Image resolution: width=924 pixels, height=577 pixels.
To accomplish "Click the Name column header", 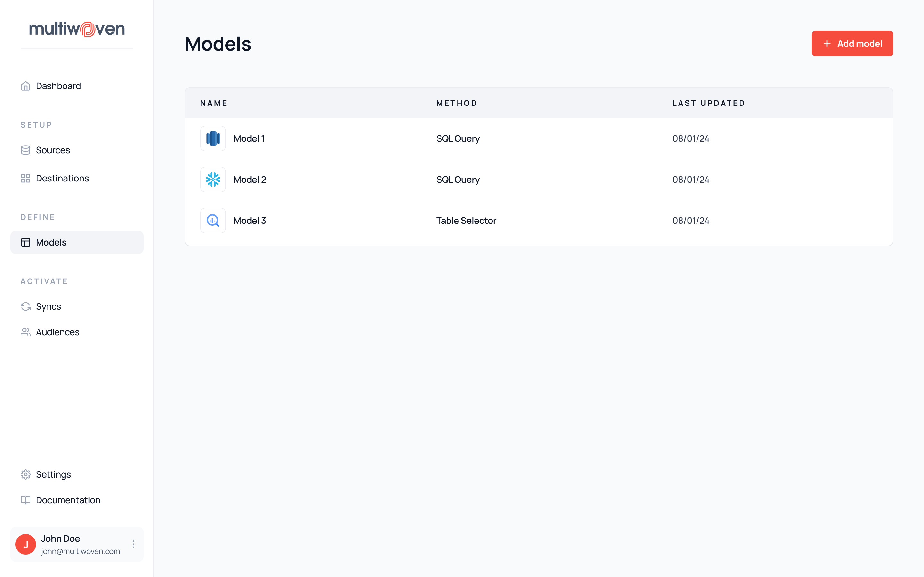I will 213,103.
